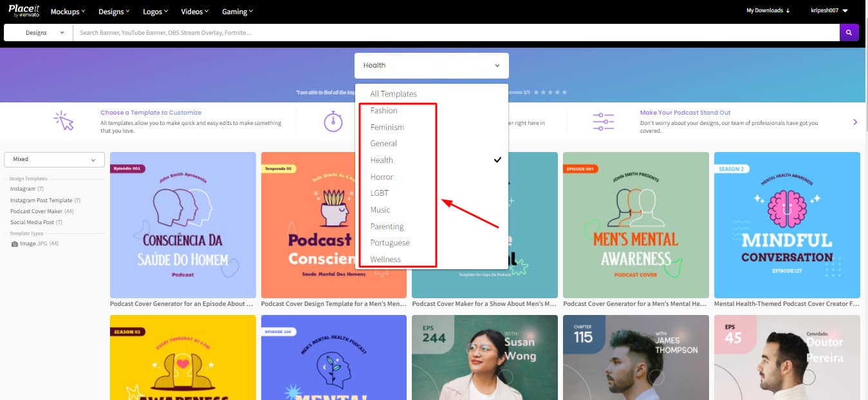Viewport: 868px width, 400px height.
Task: Expand the Health category dropdown
Action: [431, 66]
